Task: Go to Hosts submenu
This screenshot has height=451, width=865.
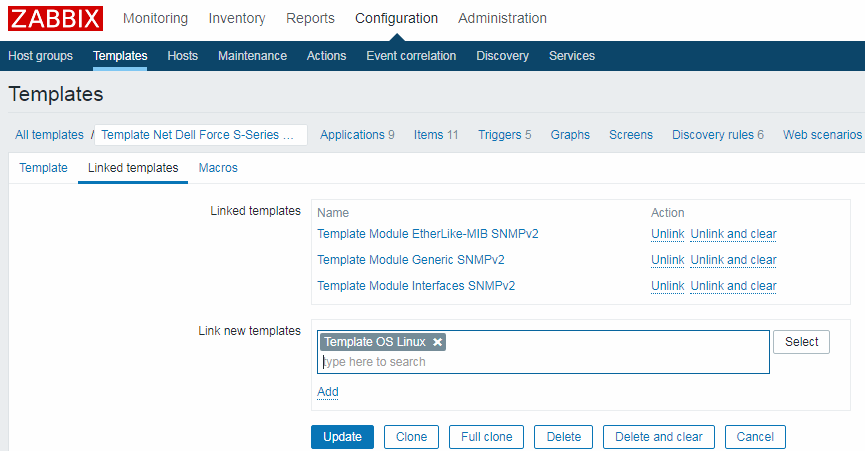Action: tap(183, 56)
